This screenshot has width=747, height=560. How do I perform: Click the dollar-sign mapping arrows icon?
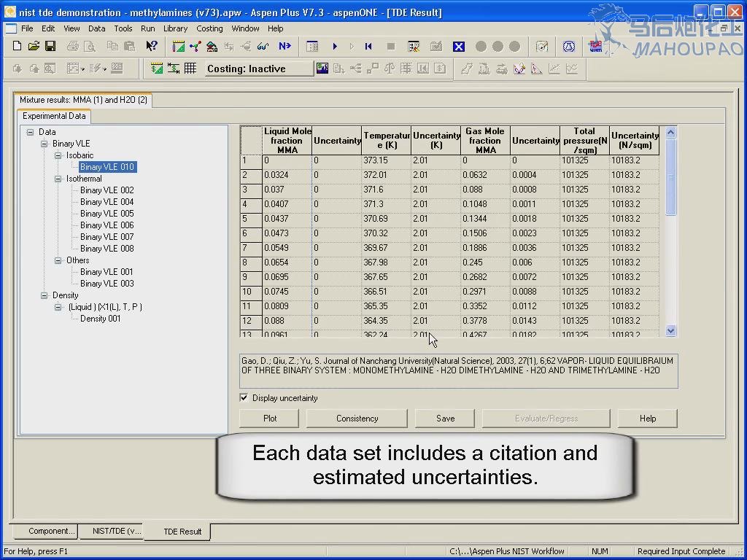174,69
